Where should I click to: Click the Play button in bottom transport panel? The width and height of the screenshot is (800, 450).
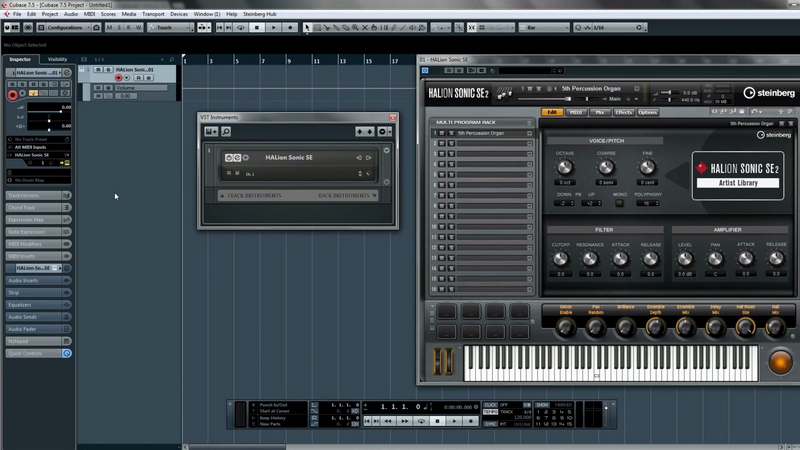click(454, 421)
